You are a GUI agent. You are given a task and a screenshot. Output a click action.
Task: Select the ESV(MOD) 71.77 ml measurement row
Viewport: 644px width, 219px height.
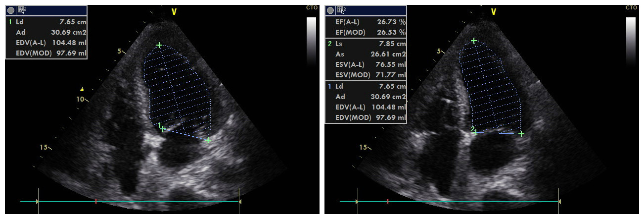pos(366,75)
